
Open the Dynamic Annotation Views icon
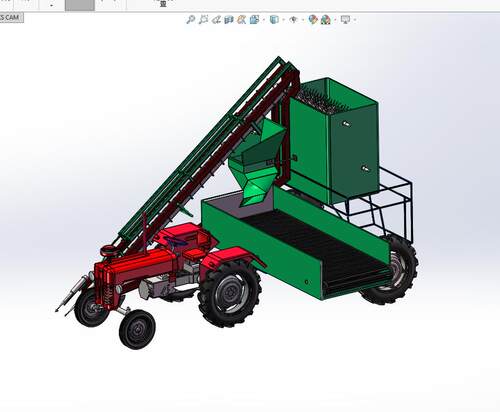click(x=242, y=20)
